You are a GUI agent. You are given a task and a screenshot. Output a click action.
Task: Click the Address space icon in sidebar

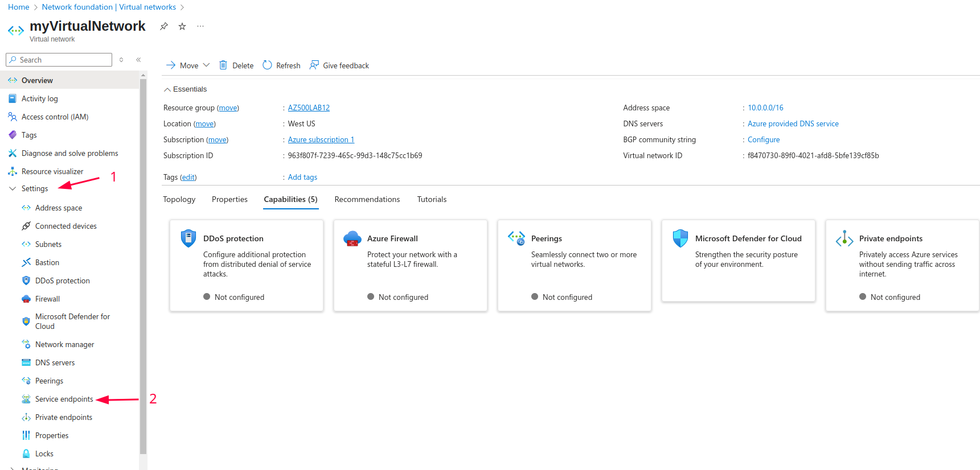[x=26, y=208]
